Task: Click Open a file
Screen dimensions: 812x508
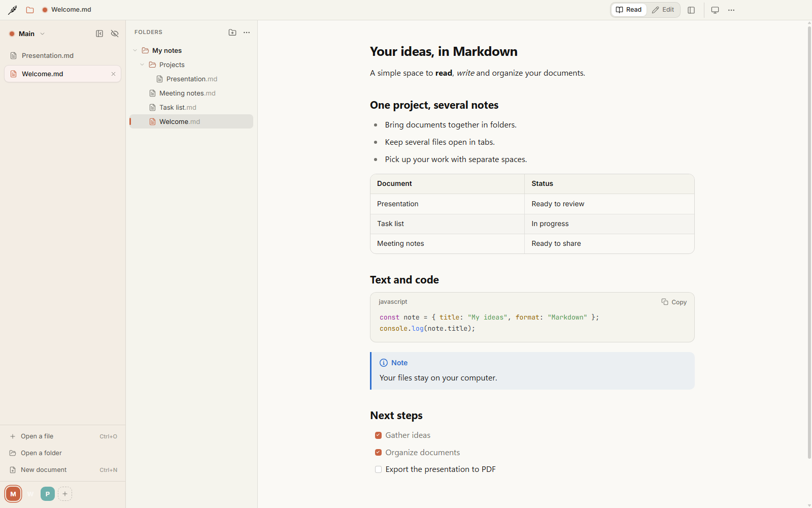Action: [63, 436]
